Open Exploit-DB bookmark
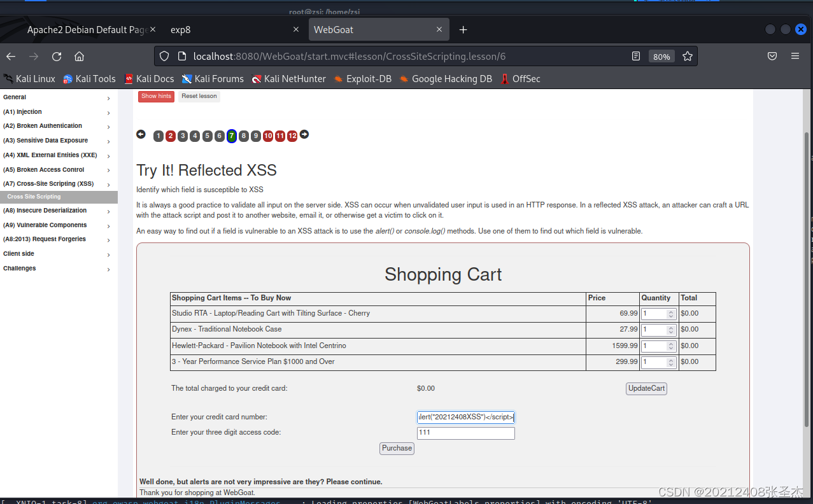This screenshot has height=504, width=813. (362, 79)
